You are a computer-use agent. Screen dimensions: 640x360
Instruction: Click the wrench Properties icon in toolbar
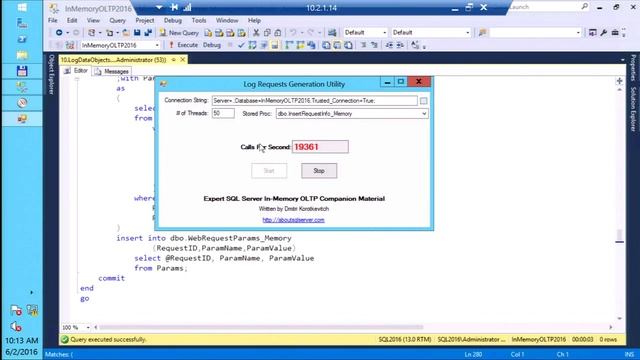coord(604,33)
